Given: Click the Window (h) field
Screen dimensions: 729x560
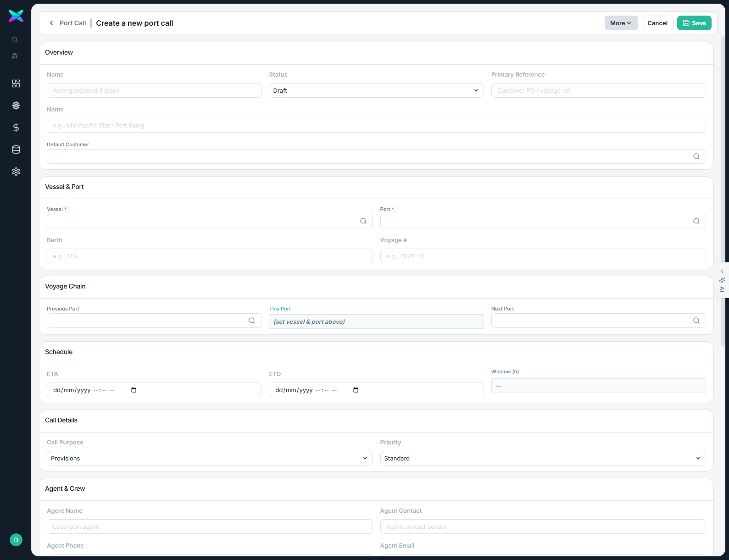Looking at the screenshot, I should [x=598, y=386].
